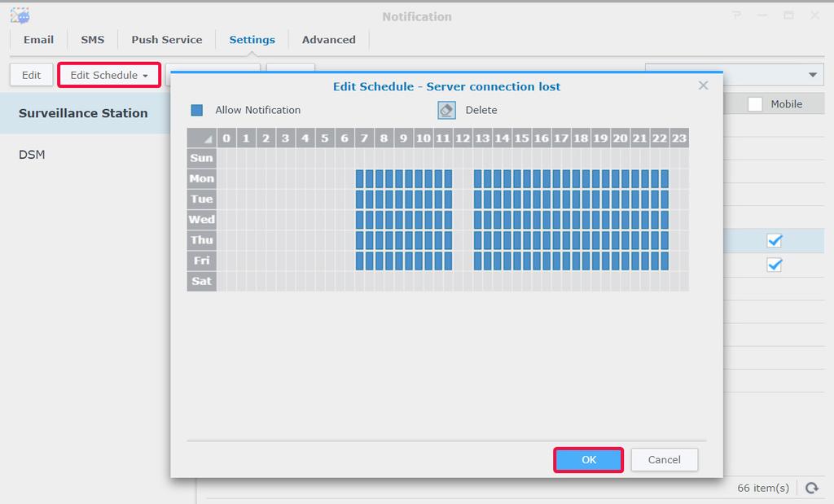Click the Edit button
The image size is (834, 504).
[32, 75]
